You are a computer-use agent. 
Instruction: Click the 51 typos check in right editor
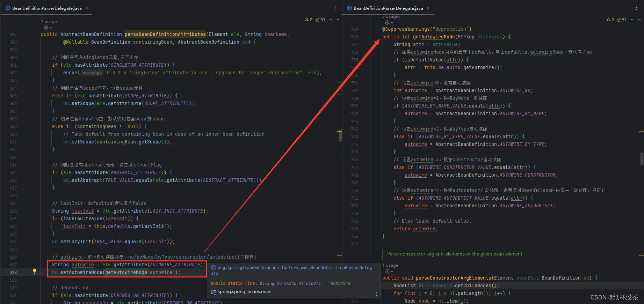pos(622,20)
